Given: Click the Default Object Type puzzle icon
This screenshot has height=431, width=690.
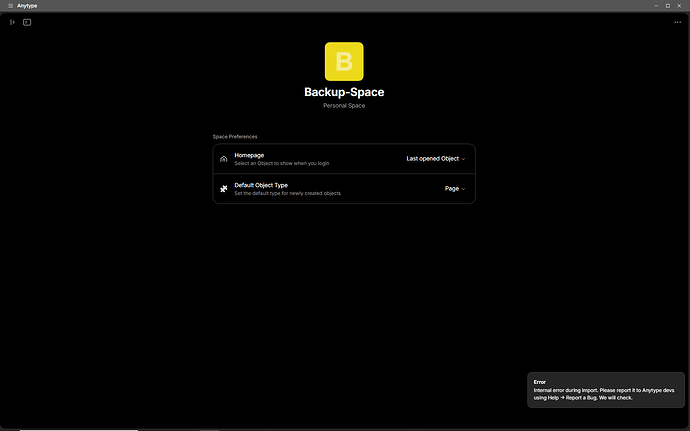Looking at the screenshot, I should click(224, 189).
